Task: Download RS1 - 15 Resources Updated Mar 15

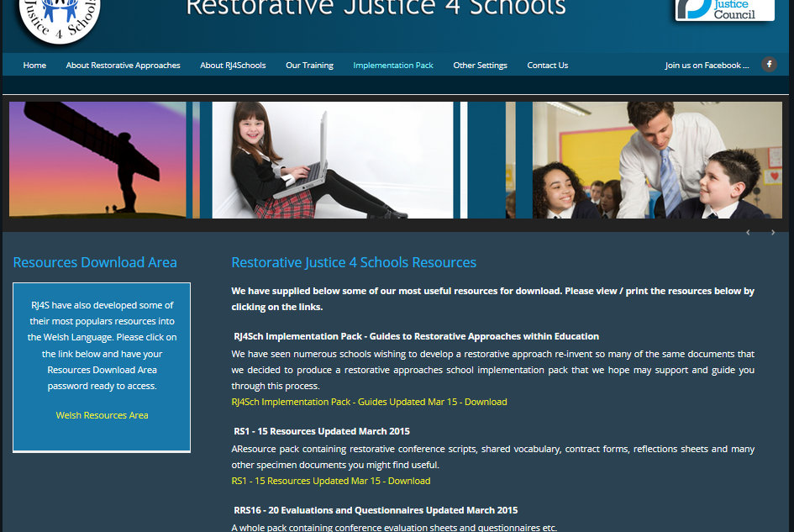Action: [x=331, y=481]
